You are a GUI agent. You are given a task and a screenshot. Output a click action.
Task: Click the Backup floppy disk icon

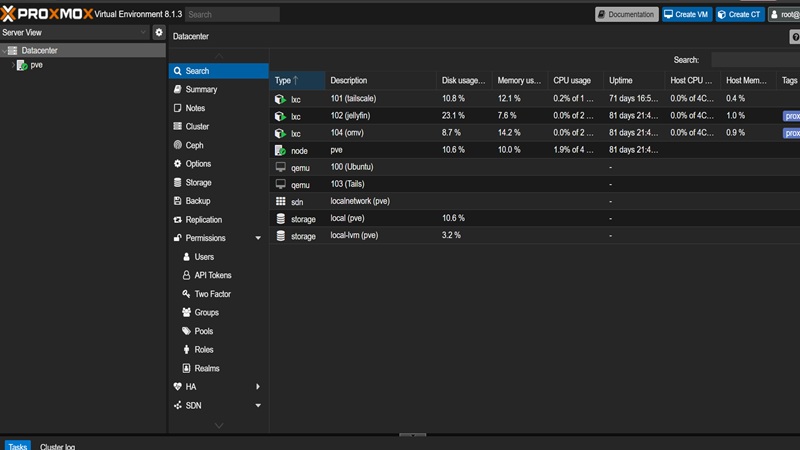(178, 201)
